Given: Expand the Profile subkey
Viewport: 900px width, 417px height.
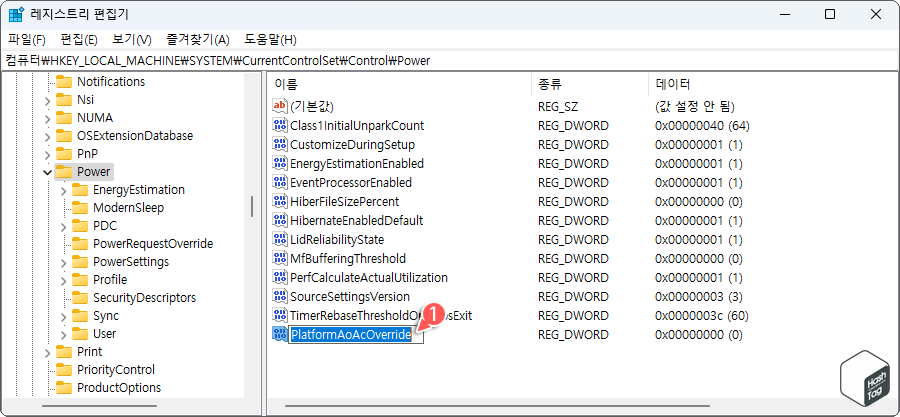Looking at the screenshot, I should tap(64, 280).
